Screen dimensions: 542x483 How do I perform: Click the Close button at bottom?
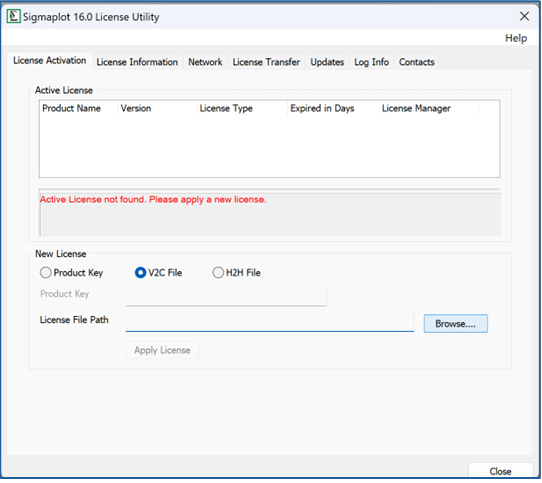[x=500, y=471]
